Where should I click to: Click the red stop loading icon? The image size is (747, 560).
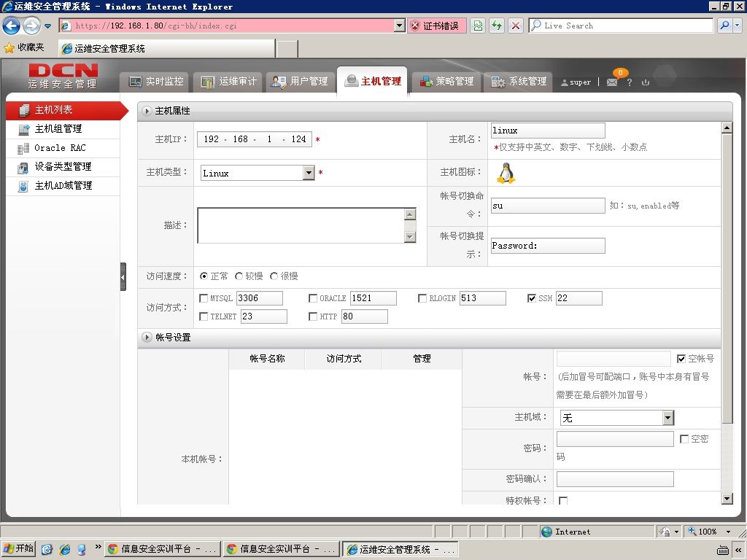516,26
